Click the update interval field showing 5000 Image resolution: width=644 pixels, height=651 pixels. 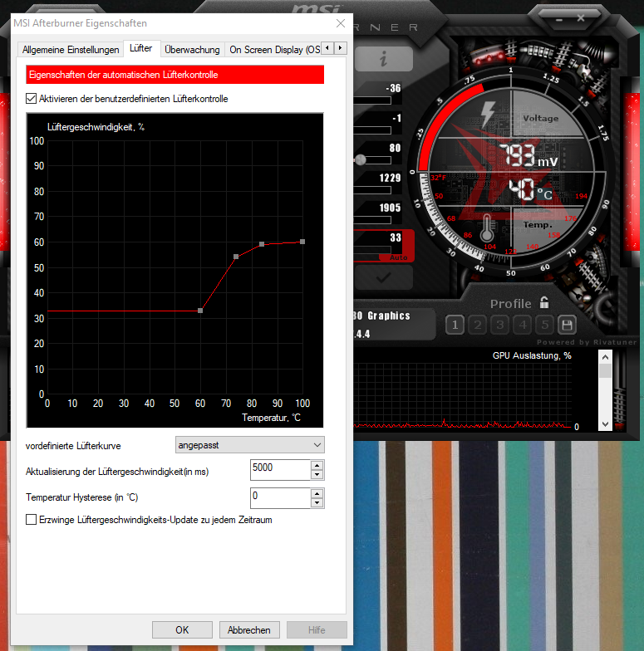click(281, 470)
